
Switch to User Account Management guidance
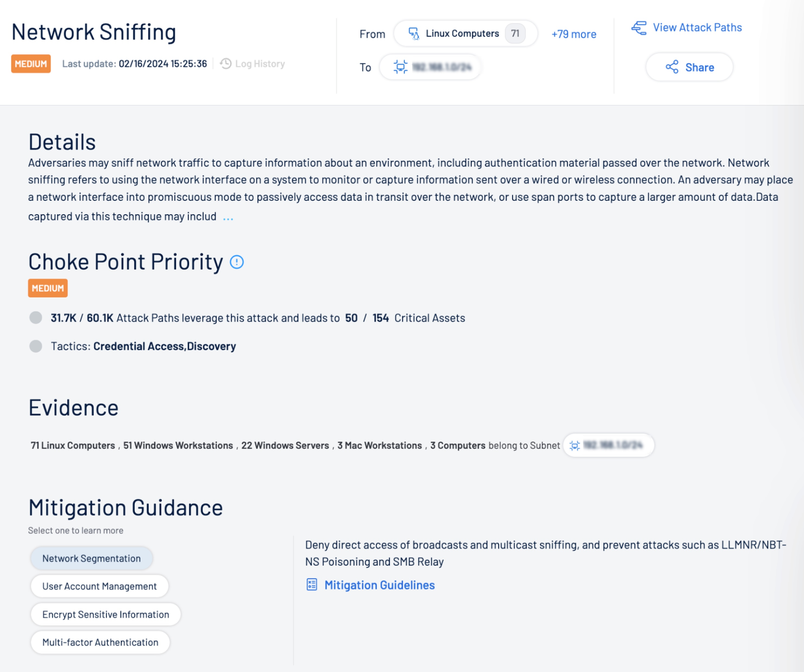click(99, 586)
